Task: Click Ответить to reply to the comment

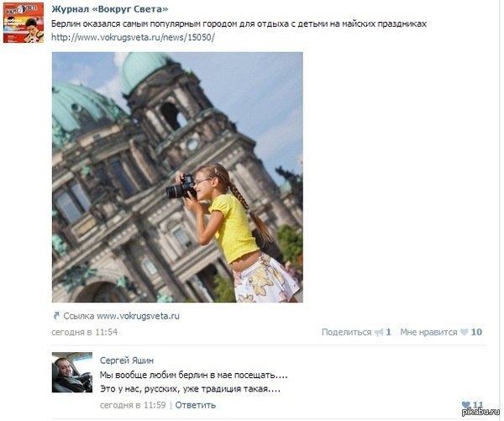Action: pos(196,405)
